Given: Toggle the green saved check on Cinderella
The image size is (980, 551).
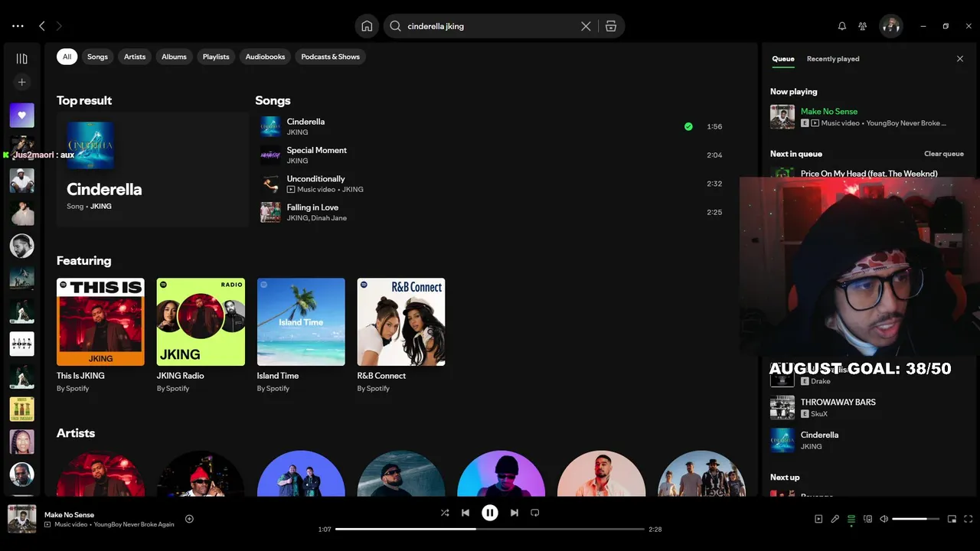Looking at the screenshot, I should (688, 126).
